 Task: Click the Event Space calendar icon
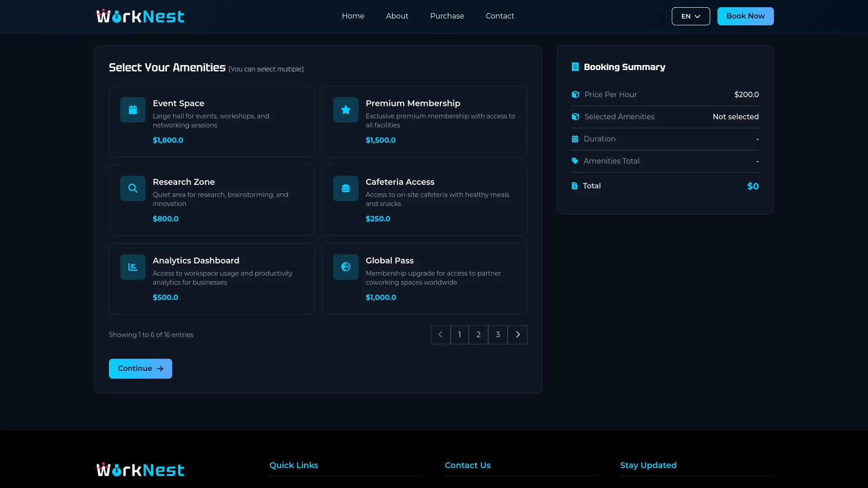pos(133,110)
